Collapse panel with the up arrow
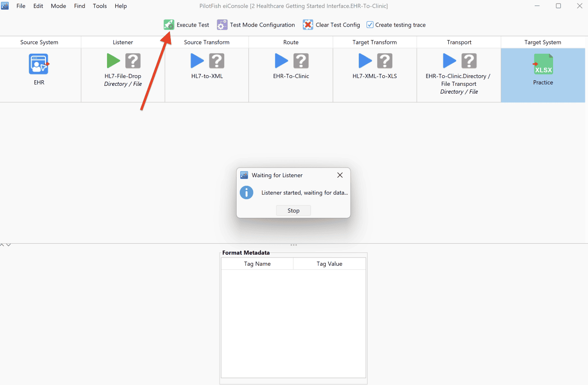588x385 pixels. 2,245
